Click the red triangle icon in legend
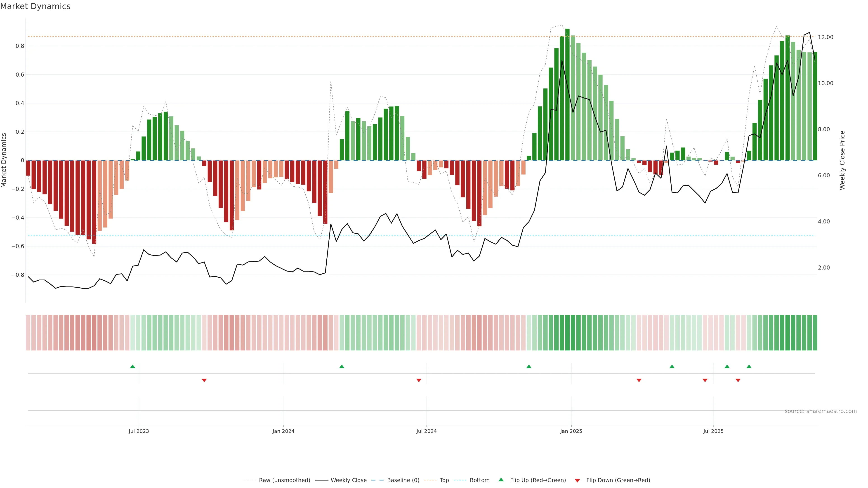The image size is (868, 488). 577,481
